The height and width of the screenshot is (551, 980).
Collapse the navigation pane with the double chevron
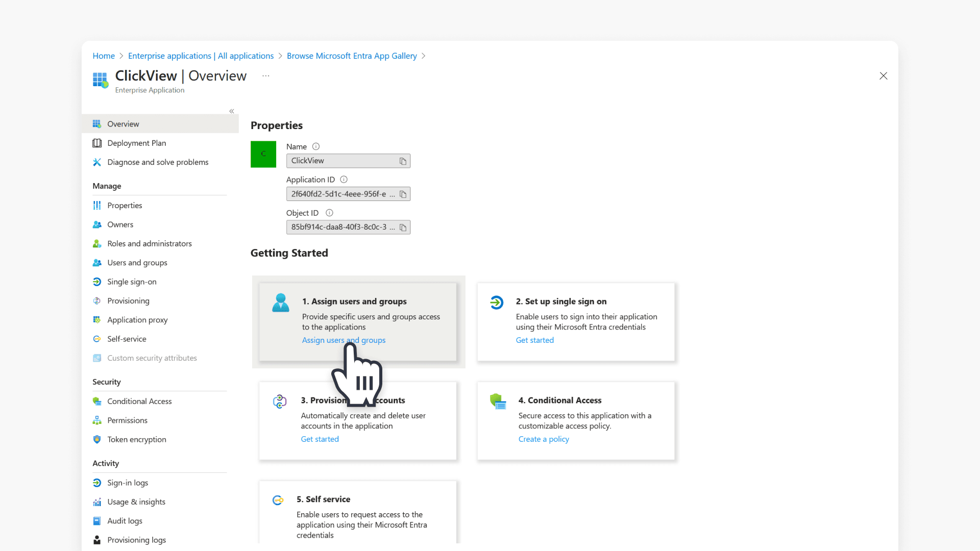point(231,111)
